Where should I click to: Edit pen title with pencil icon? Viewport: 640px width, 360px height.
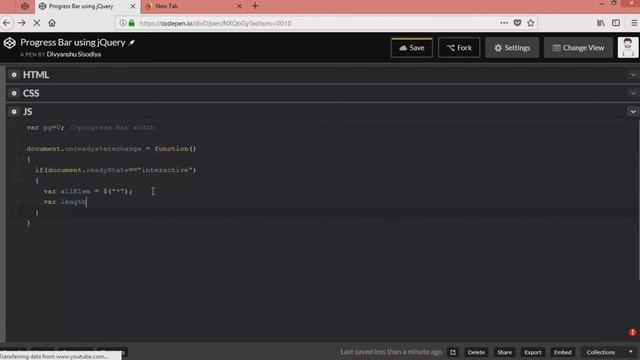pyautogui.click(x=132, y=42)
